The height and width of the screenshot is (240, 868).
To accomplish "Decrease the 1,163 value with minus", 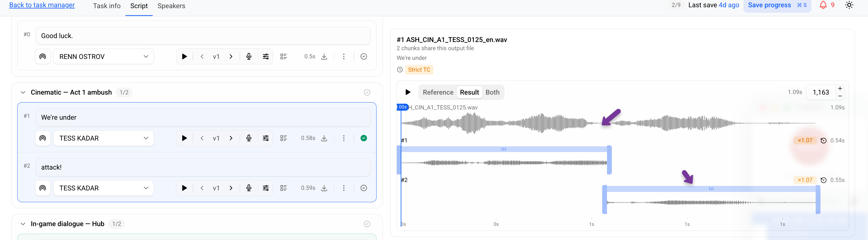I will coord(840,96).
